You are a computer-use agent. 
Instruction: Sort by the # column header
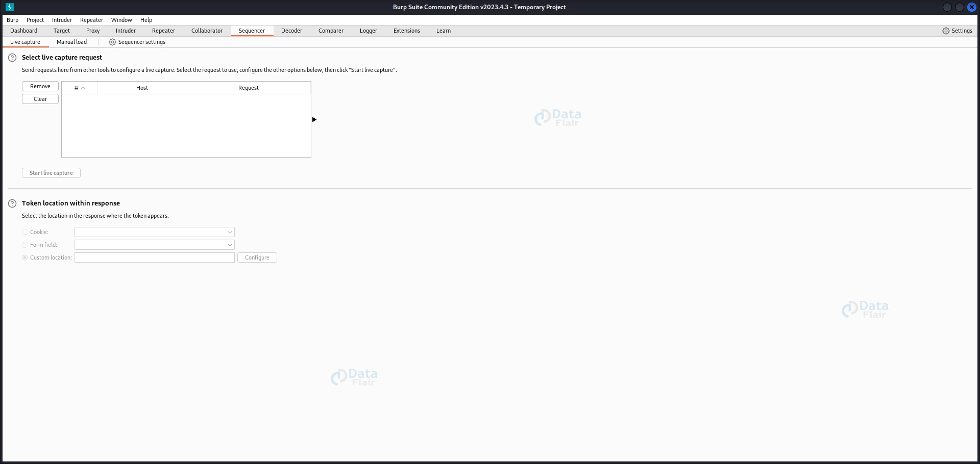80,88
